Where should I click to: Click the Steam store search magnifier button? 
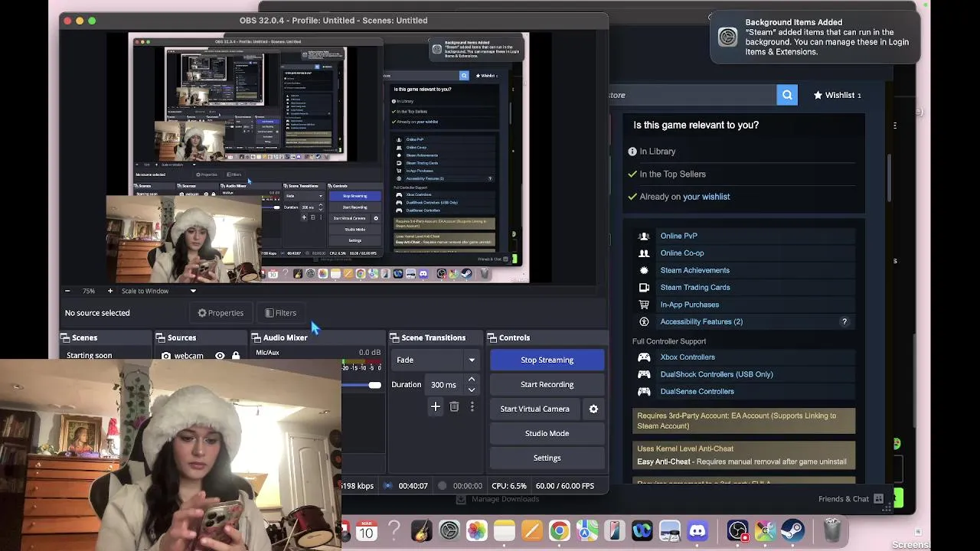(787, 95)
